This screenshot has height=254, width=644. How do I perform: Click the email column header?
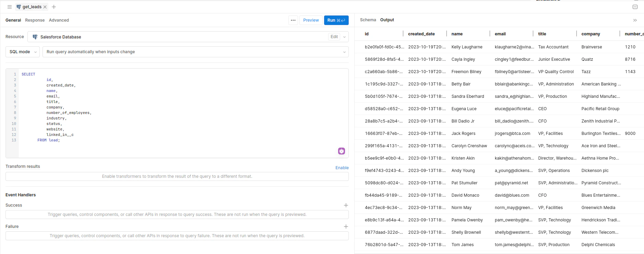pos(500,34)
